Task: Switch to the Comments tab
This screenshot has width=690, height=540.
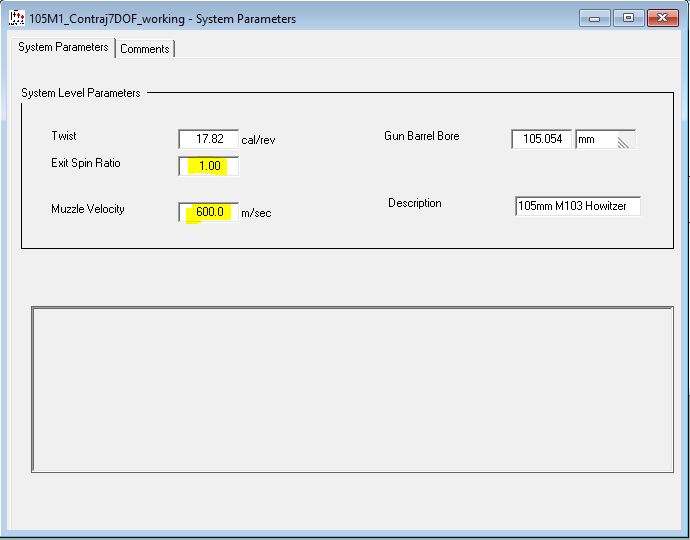Action: coord(145,49)
